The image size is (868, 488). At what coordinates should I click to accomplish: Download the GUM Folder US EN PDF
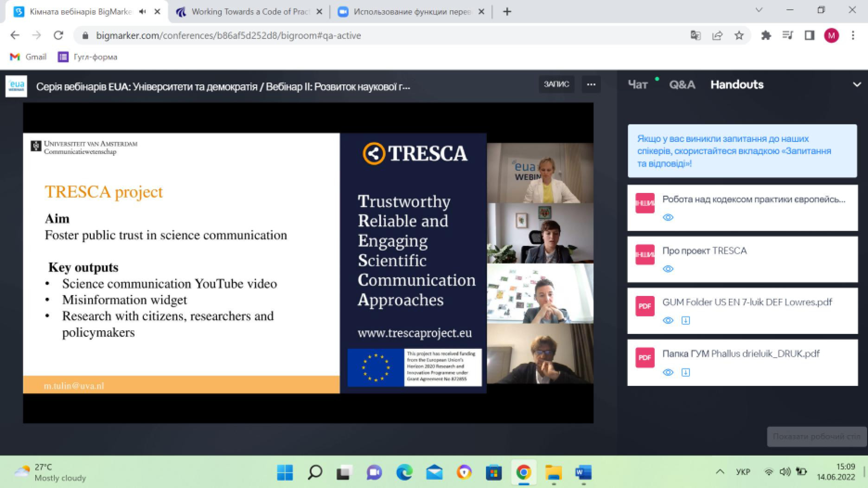pos(685,321)
